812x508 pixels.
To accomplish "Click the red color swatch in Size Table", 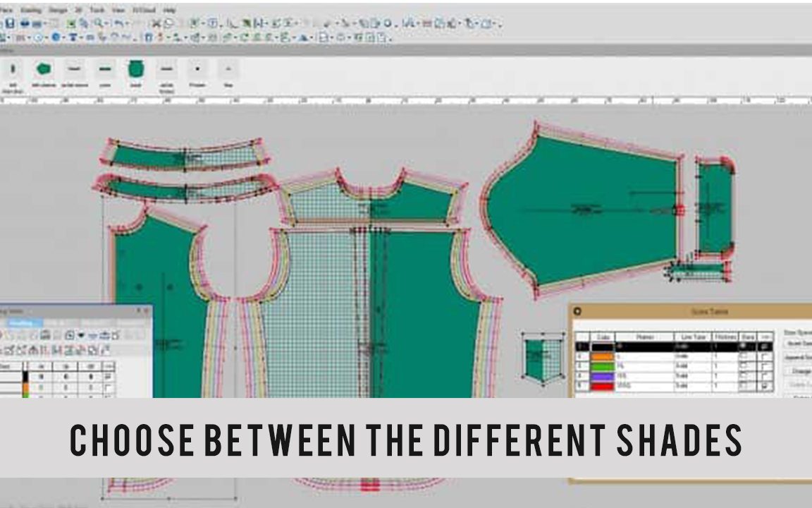I will (602, 386).
